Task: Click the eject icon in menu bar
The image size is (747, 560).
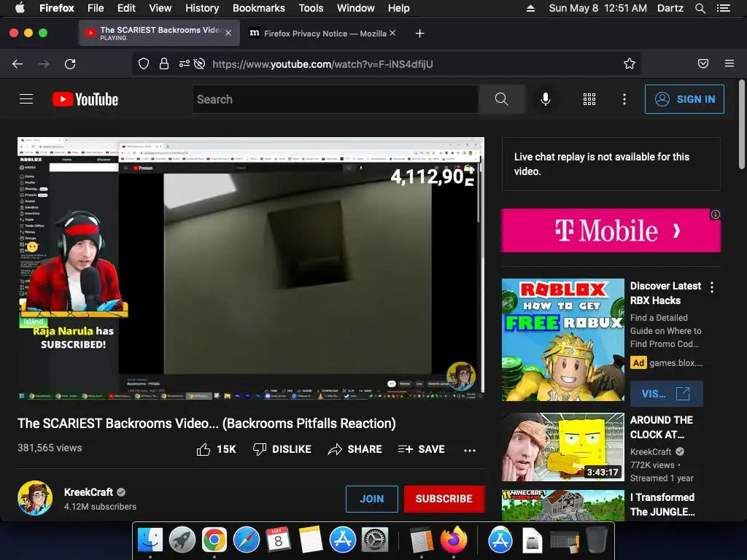Action: (530, 8)
